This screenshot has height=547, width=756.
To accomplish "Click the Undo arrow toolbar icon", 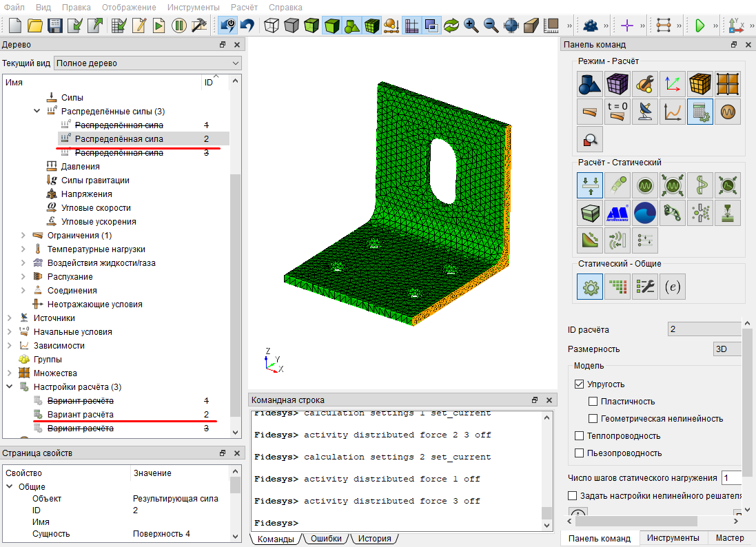I will pos(248,25).
